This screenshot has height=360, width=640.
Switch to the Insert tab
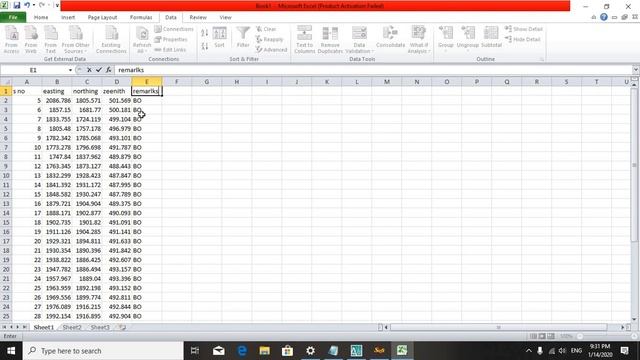click(x=68, y=17)
